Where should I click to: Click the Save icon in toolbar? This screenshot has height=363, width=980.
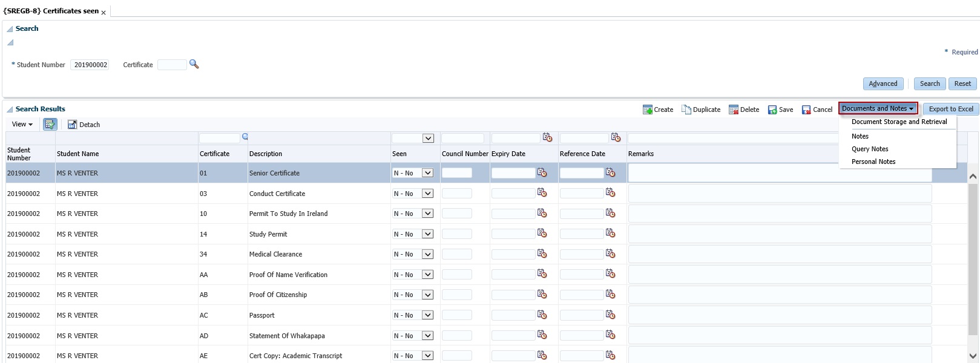pos(772,110)
